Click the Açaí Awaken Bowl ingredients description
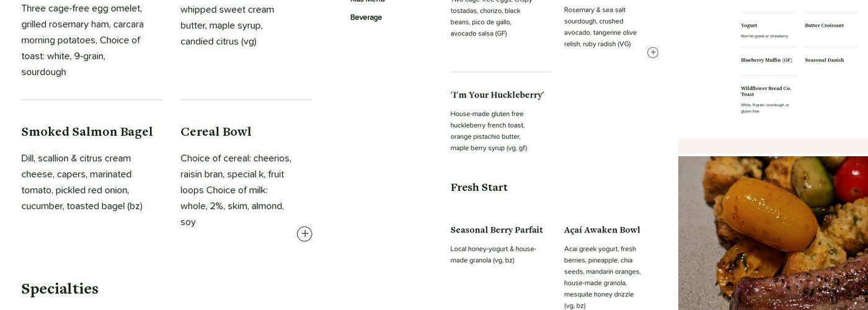868x310 pixels. [x=602, y=277]
